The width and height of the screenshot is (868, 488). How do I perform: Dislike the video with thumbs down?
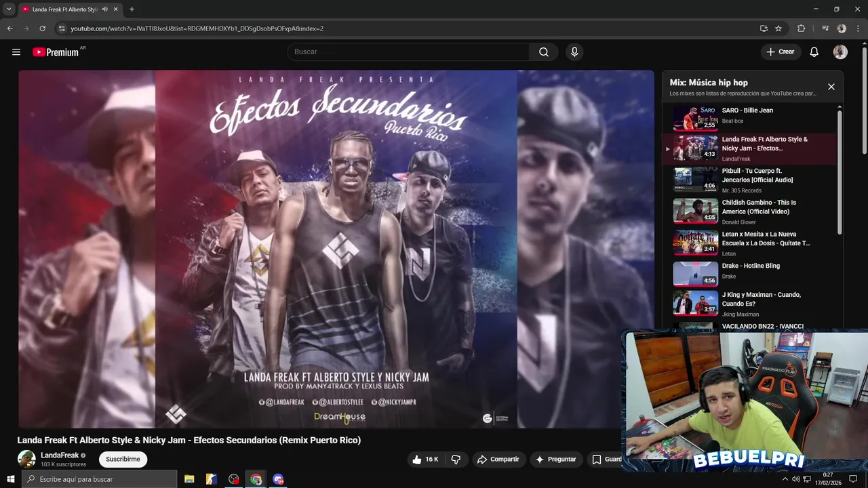[456, 460]
